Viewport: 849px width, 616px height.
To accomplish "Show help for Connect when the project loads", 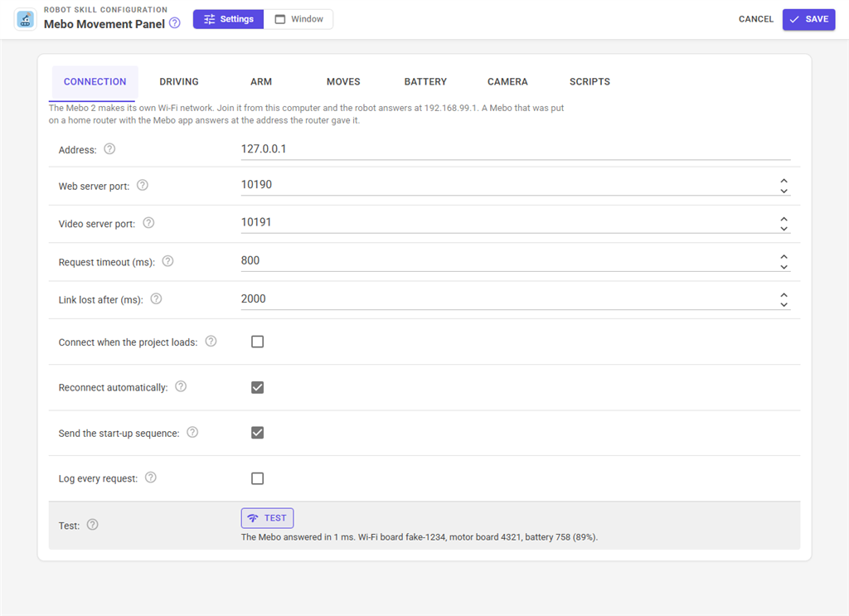I will (211, 341).
